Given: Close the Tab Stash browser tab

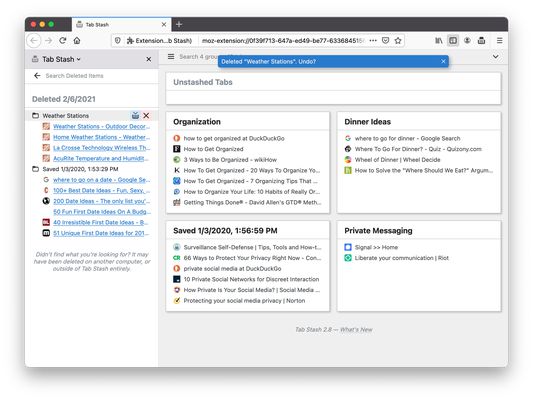Looking at the screenshot, I should 164,24.
